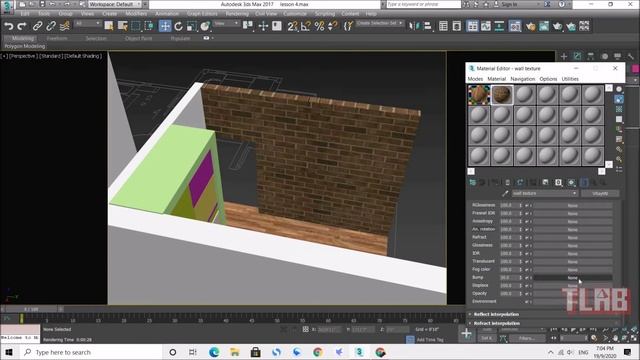
Task: Open Render Setup from the toolbar
Action: pos(531,26)
